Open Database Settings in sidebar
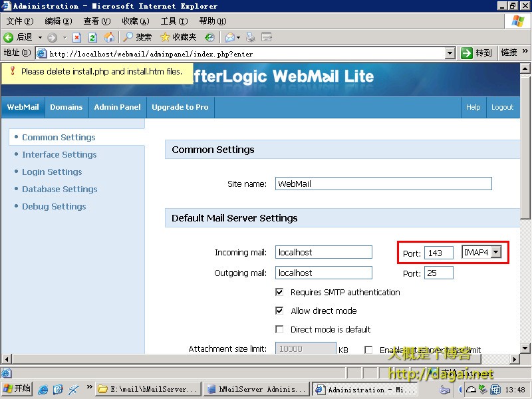Image resolution: width=532 pixels, height=399 pixels. pos(60,190)
